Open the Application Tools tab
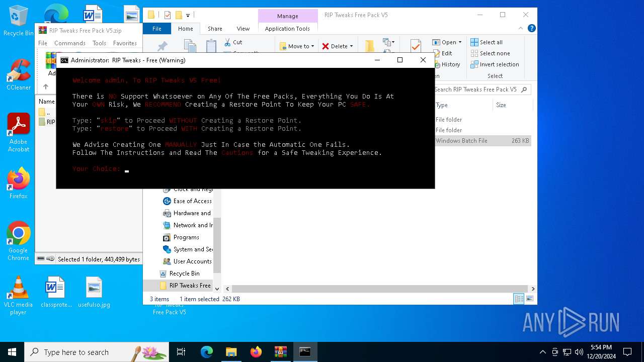Viewport: 644px width, 362px height. coord(287,29)
